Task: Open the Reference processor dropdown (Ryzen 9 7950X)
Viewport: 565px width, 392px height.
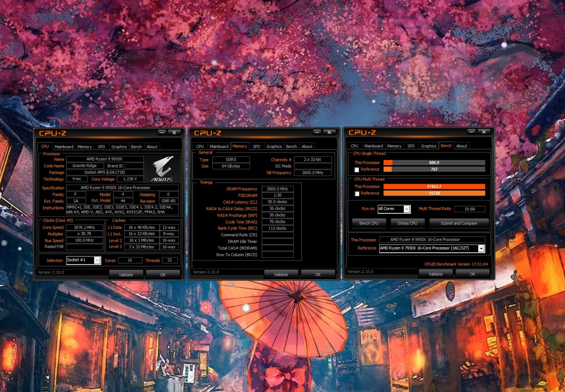Action: 481,248
